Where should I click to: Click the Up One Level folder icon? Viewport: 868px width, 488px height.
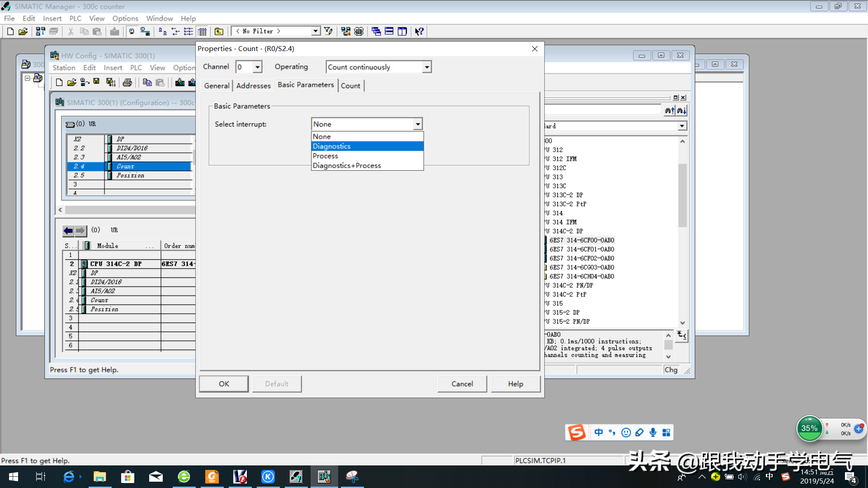(219, 31)
